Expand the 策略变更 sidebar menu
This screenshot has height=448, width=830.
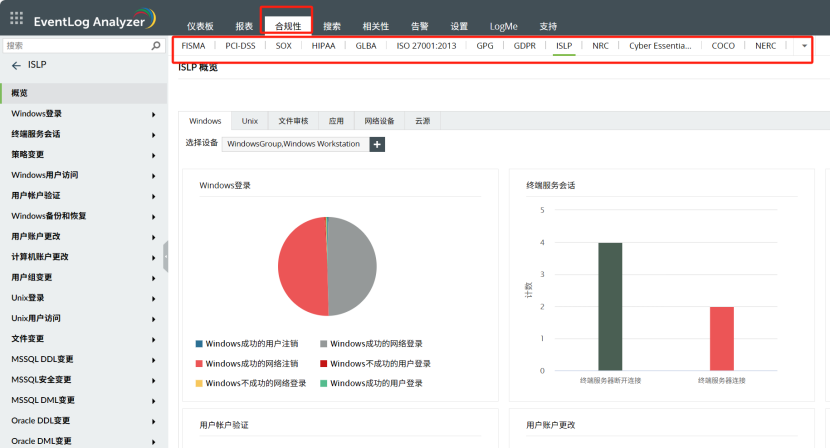pos(153,155)
